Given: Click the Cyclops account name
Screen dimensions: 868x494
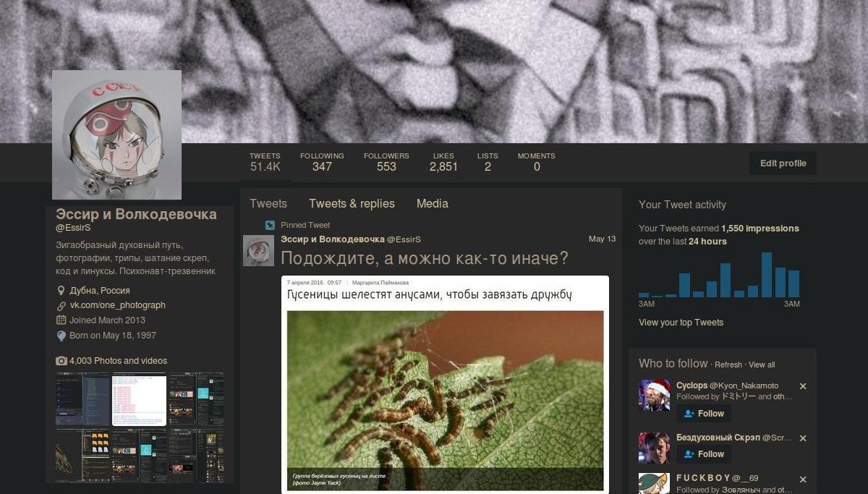Looking at the screenshot, I should pyautogui.click(x=692, y=386).
